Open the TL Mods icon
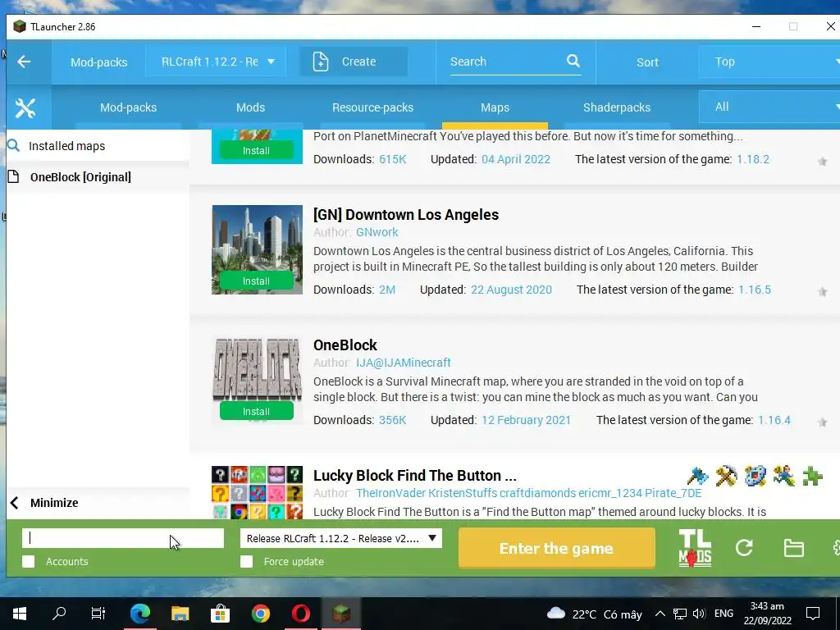 (x=695, y=548)
